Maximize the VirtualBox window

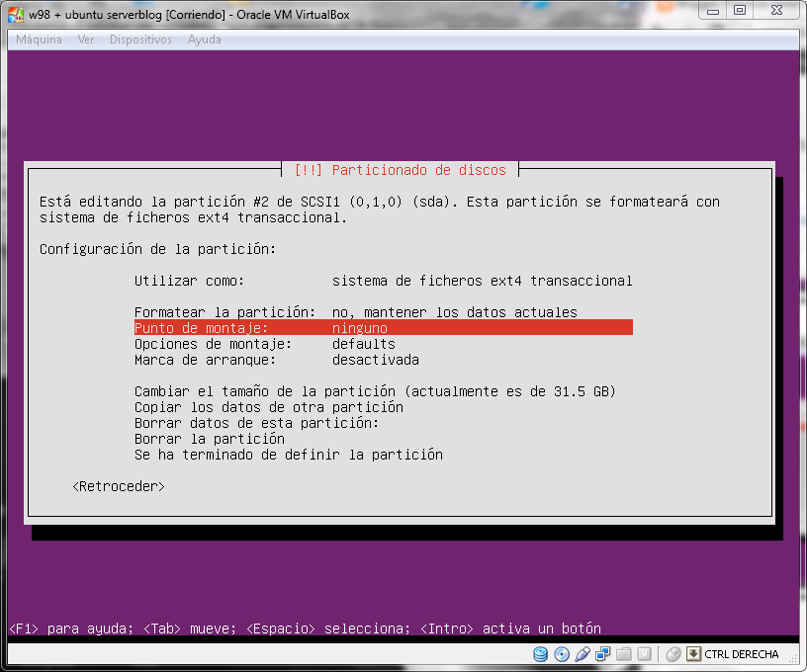[x=740, y=11]
